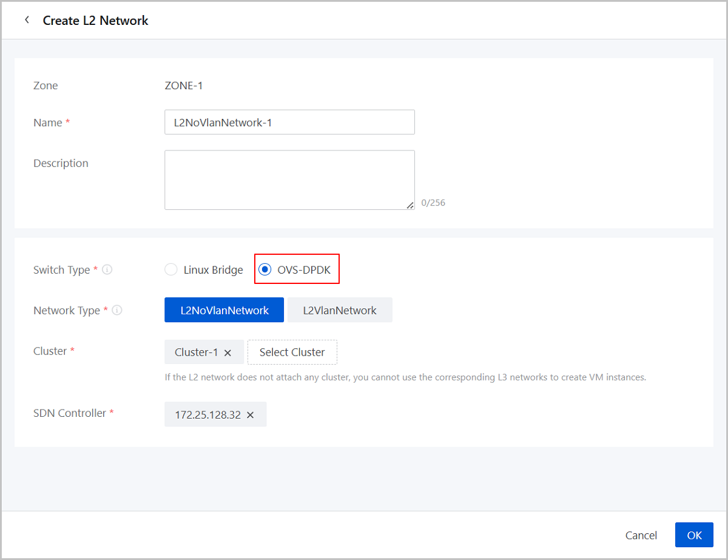Click the info icon next to Switch Type
This screenshot has width=728, height=560.
pos(107,269)
